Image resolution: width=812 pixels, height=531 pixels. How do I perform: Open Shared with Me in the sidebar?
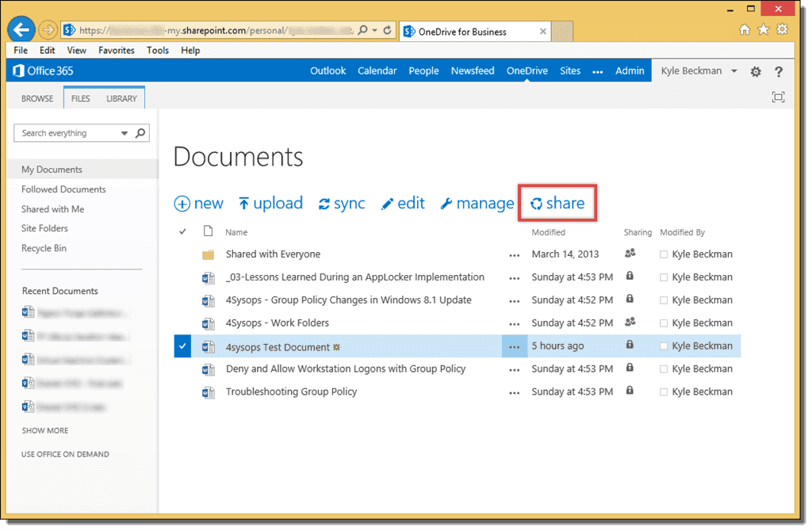53,209
